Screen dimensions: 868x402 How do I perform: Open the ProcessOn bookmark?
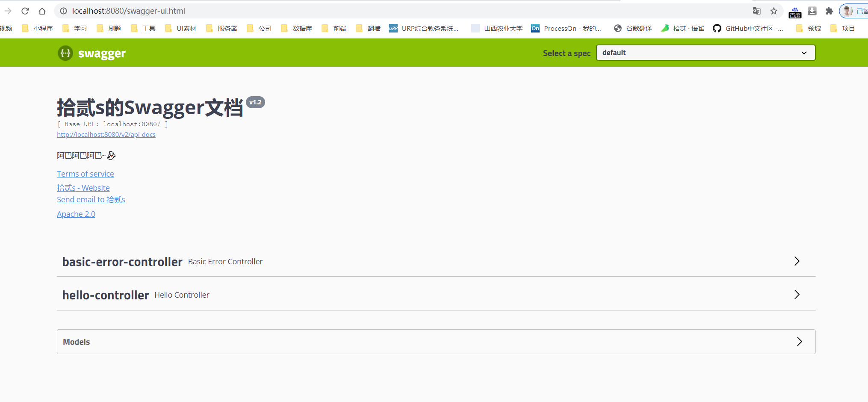point(566,28)
